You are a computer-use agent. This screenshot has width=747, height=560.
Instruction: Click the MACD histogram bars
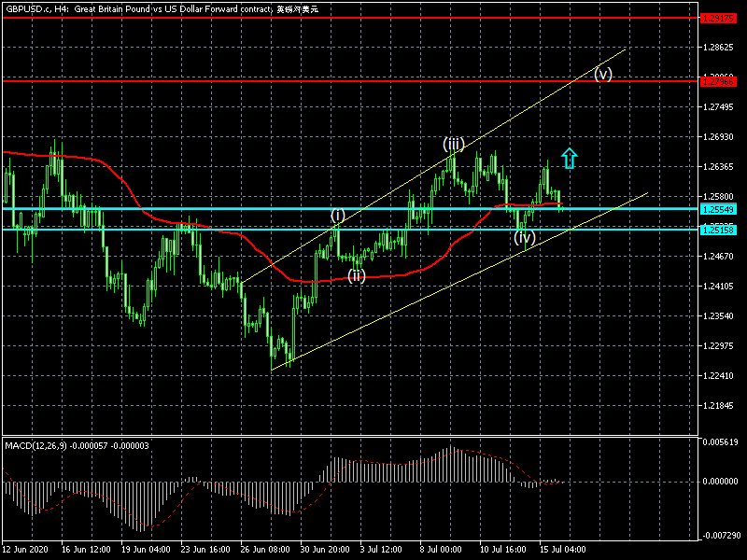[448, 467]
